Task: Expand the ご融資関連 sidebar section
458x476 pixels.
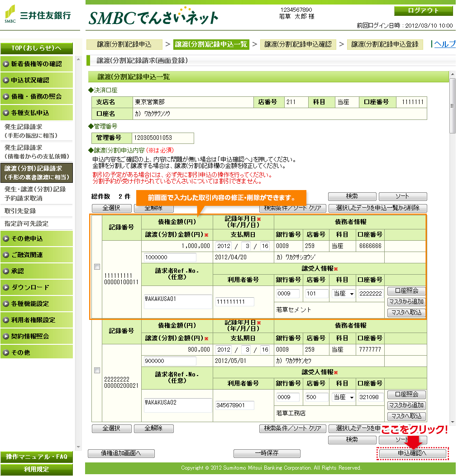Action: coord(37,255)
